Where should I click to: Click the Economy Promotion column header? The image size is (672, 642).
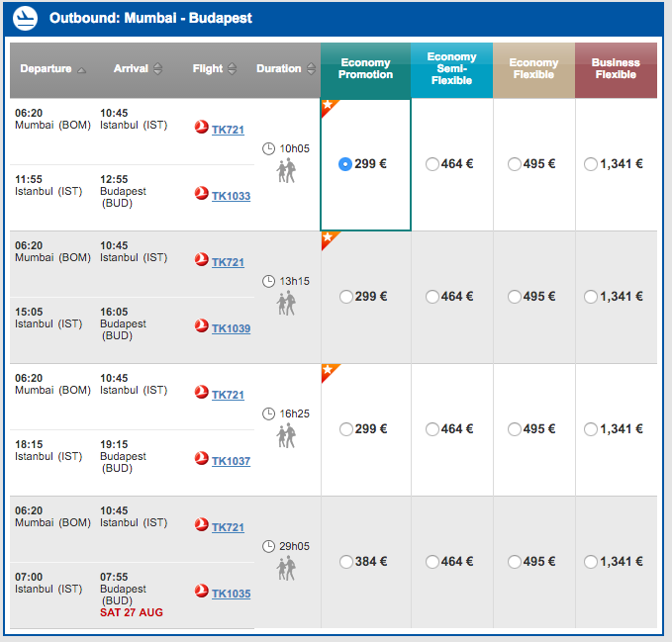[365, 70]
